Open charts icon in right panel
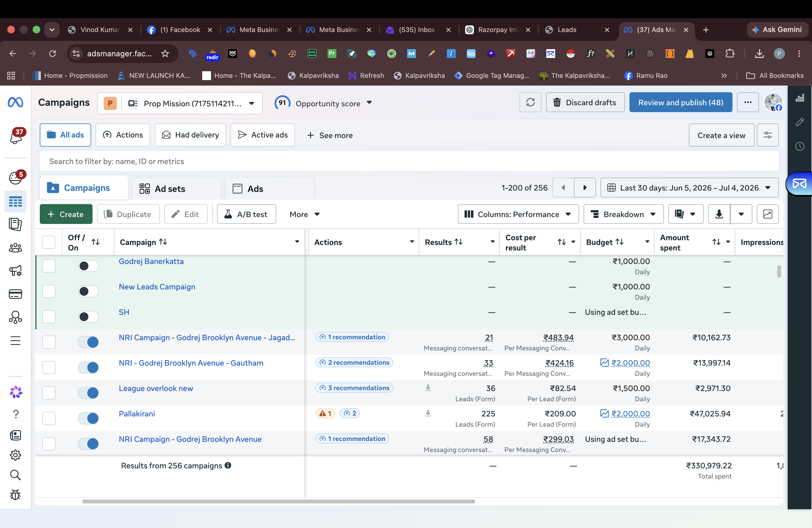The height and width of the screenshot is (528, 812). tap(800, 98)
